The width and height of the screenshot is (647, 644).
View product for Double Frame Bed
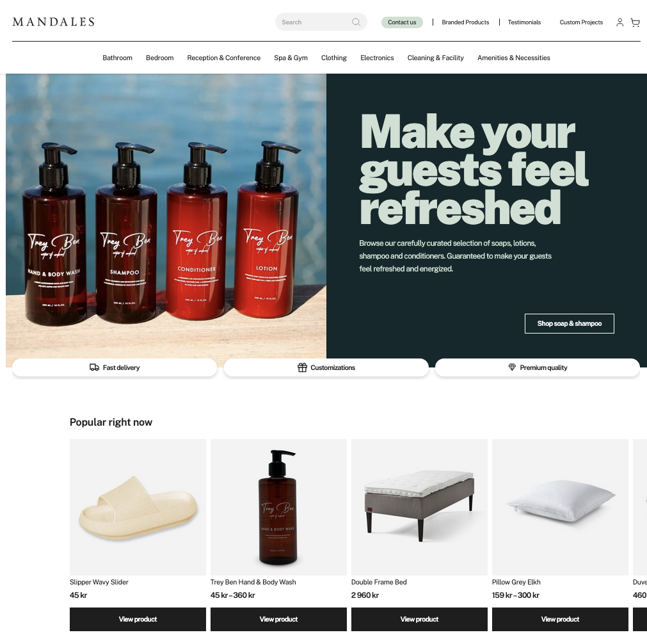point(419,619)
